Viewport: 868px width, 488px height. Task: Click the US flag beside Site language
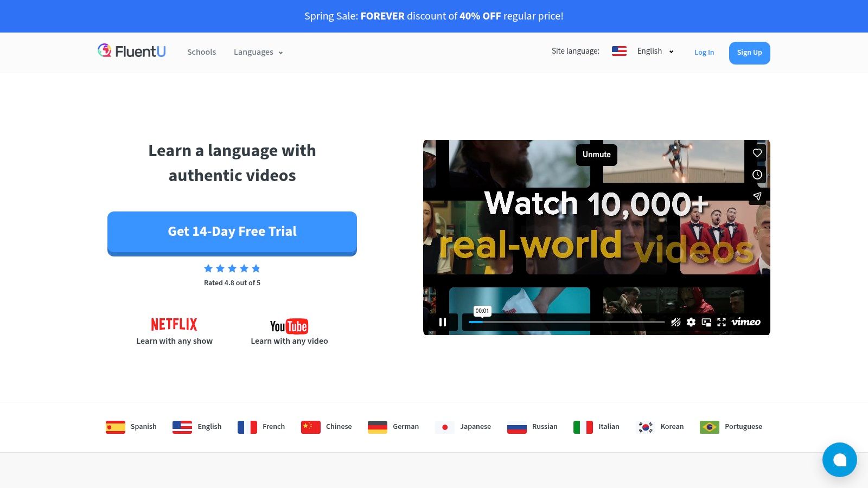click(619, 51)
